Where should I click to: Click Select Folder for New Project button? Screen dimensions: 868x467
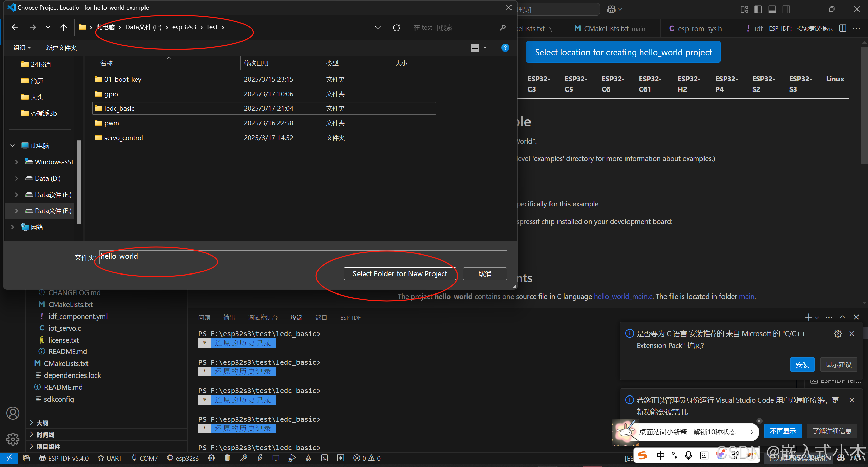[x=400, y=274]
